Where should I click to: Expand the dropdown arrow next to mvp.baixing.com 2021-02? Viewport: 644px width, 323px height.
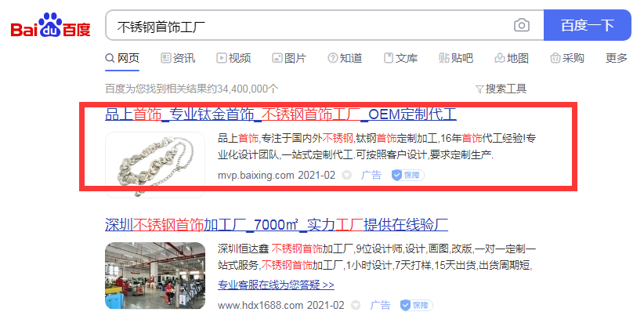click(x=346, y=176)
